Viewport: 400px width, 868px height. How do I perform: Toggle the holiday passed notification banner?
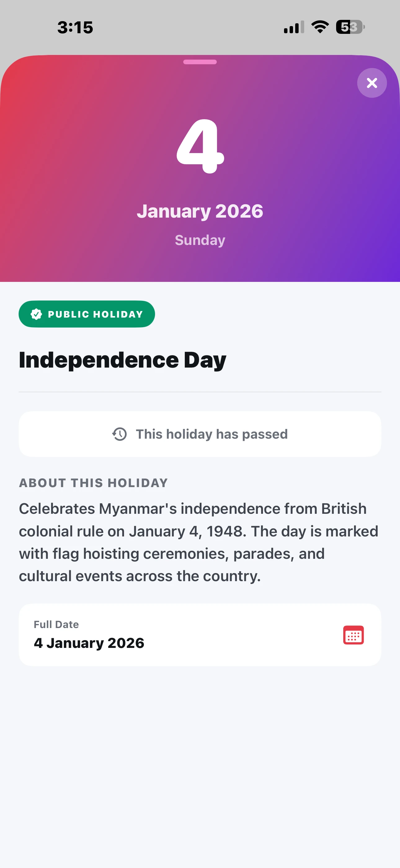click(200, 434)
